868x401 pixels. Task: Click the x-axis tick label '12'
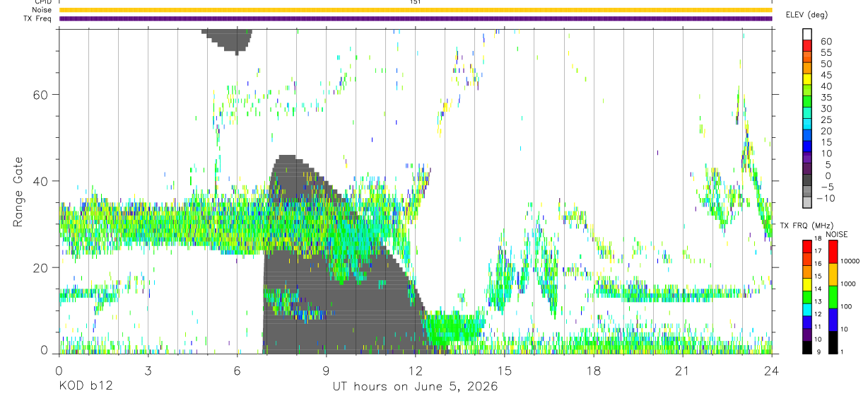(415, 371)
